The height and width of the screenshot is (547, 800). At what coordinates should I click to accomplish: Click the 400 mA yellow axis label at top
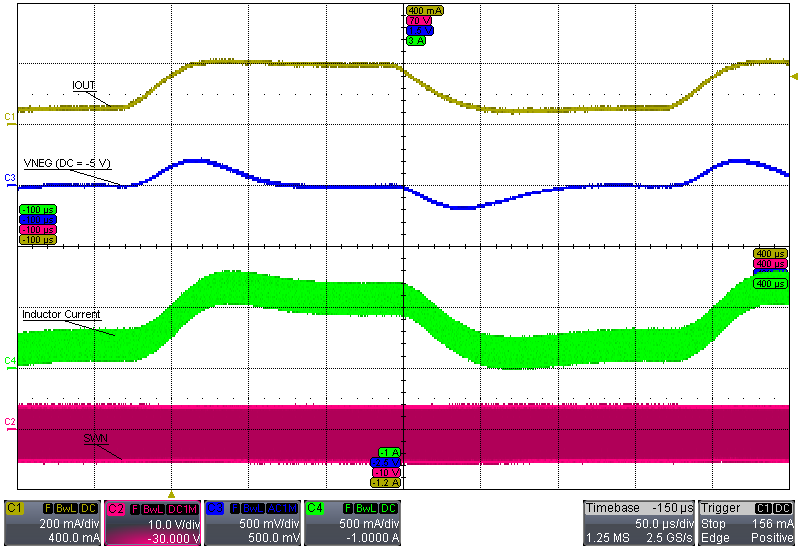click(x=424, y=10)
